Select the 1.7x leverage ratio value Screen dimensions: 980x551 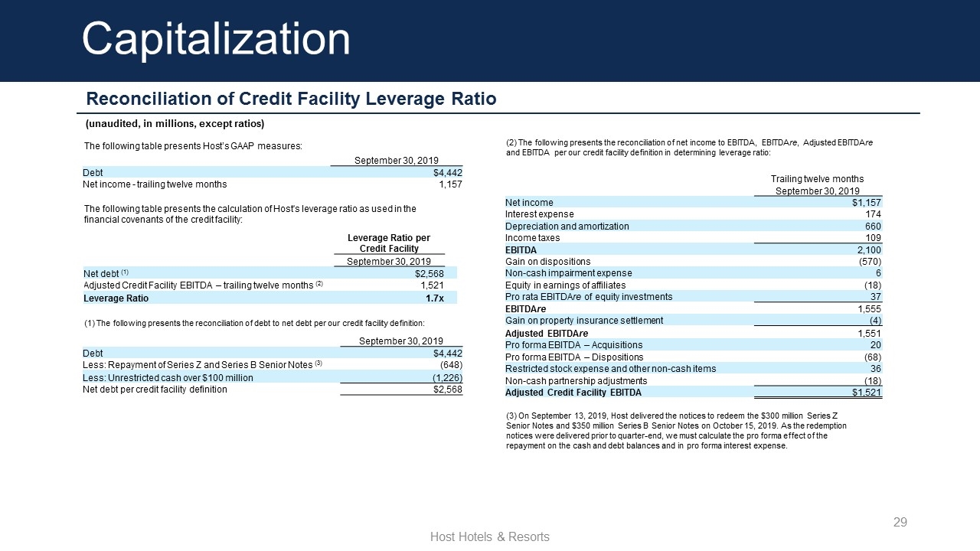[435, 298]
